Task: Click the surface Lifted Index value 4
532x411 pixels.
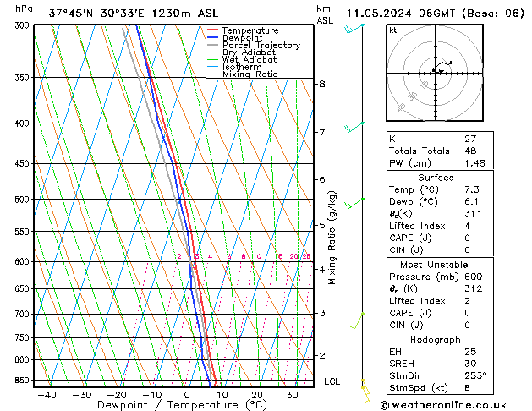Action: [468, 226]
